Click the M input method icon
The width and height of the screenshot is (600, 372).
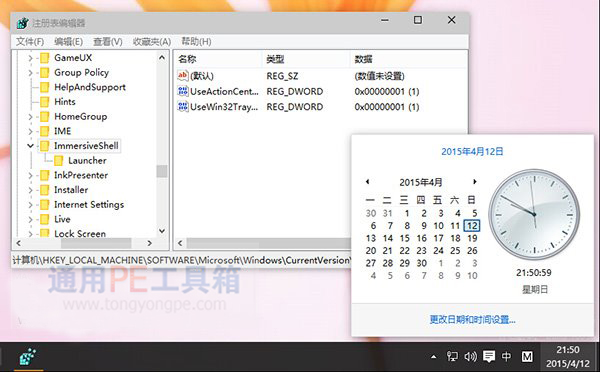[x=527, y=357]
